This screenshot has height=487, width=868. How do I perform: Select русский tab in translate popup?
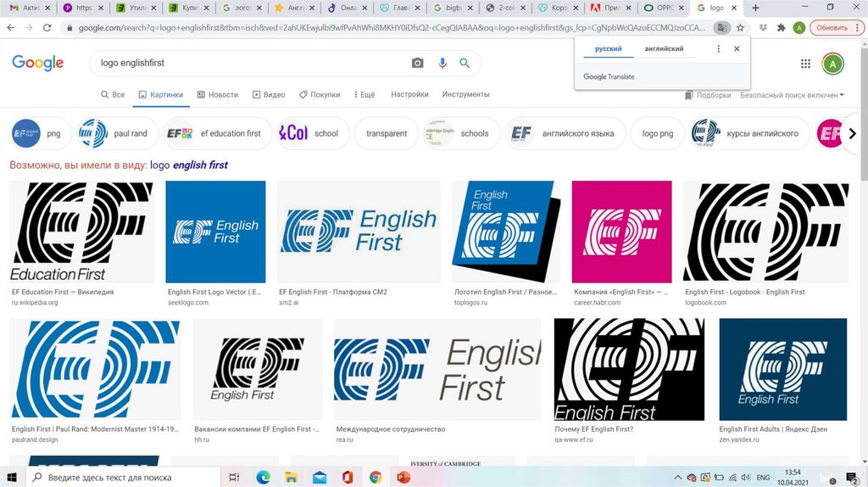tap(609, 48)
